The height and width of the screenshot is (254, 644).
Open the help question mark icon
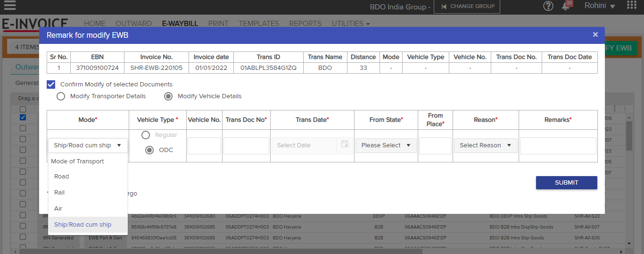tap(548, 6)
